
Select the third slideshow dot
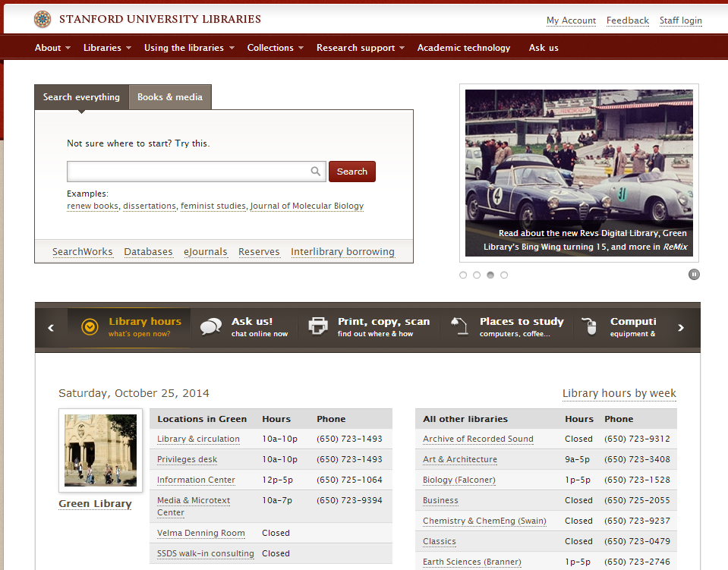tap(490, 275)
